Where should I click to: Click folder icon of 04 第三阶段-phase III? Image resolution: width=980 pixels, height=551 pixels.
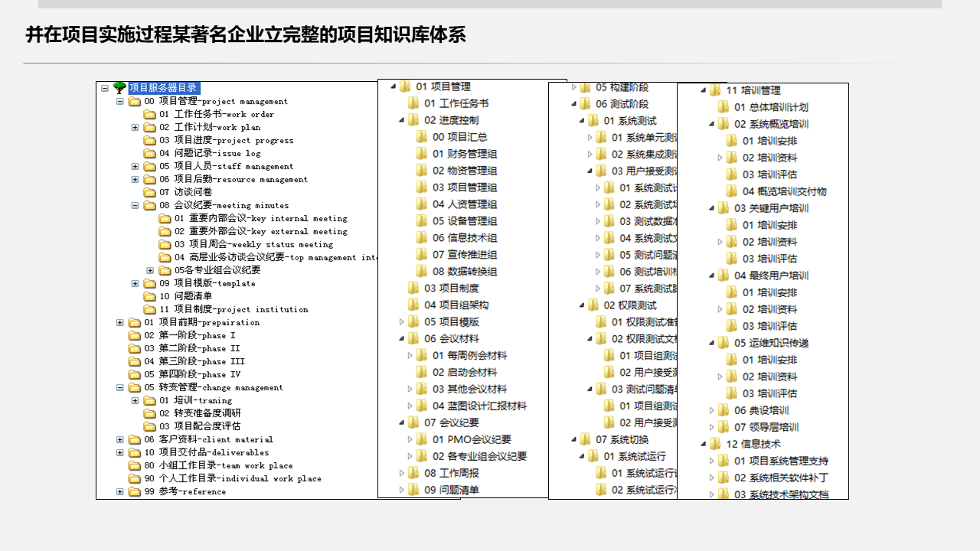point(135,361)
